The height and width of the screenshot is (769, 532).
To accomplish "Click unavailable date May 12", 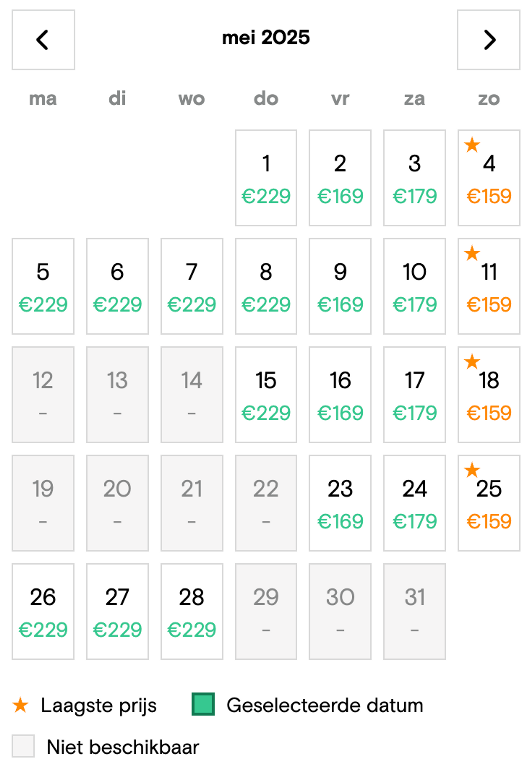I will 43,395.
